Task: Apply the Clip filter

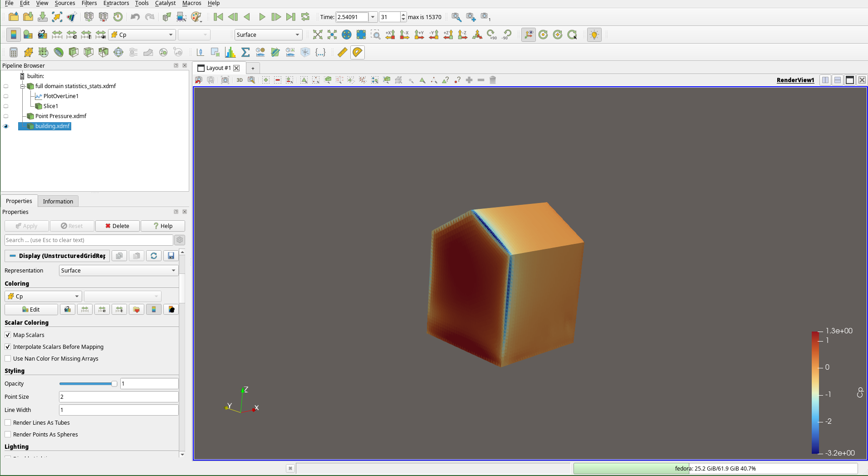Action: [x=74, y=52]
